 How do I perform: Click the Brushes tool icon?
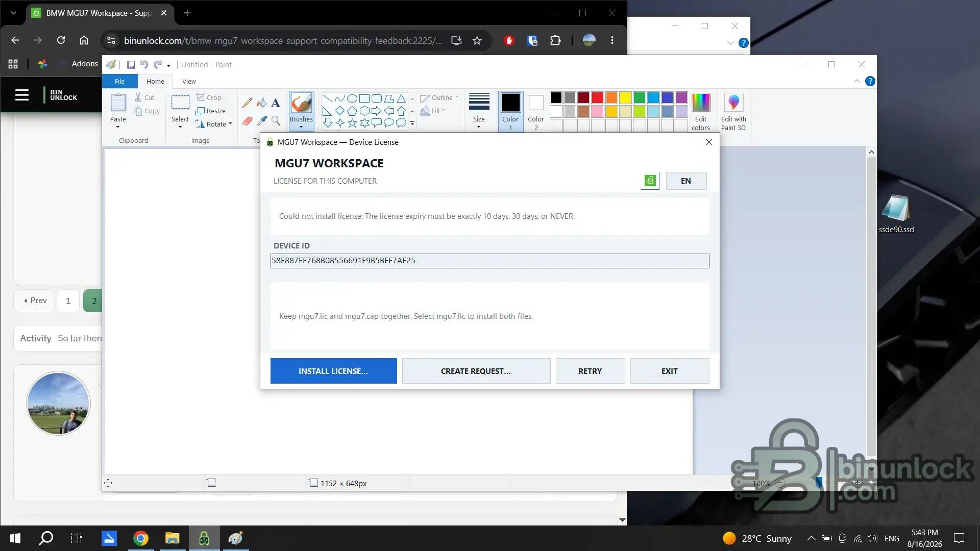(301, 104)
